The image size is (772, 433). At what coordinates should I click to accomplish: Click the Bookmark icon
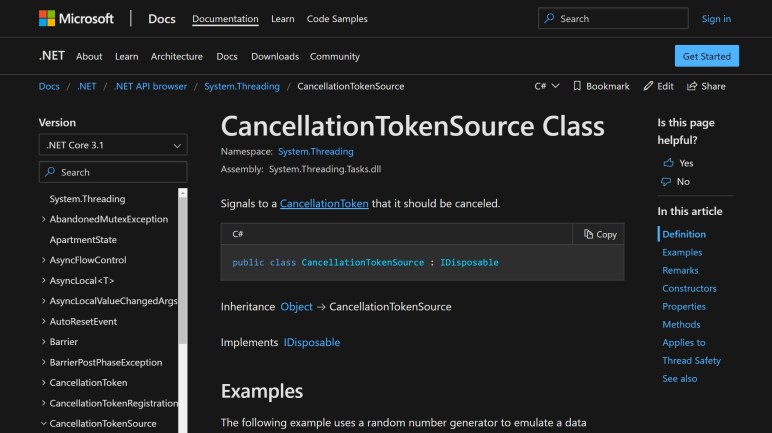coord(577,86)
